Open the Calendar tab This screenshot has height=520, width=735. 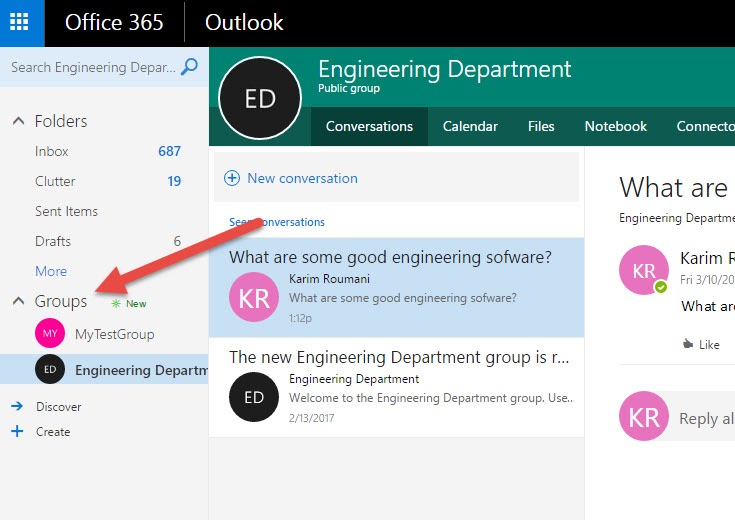click(x=470, y=126)
